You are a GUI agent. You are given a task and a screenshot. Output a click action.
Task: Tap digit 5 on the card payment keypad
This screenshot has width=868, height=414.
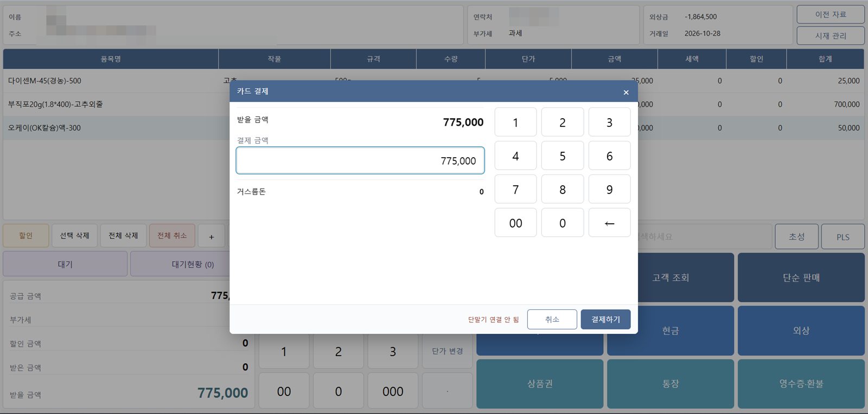pos(563,156)
